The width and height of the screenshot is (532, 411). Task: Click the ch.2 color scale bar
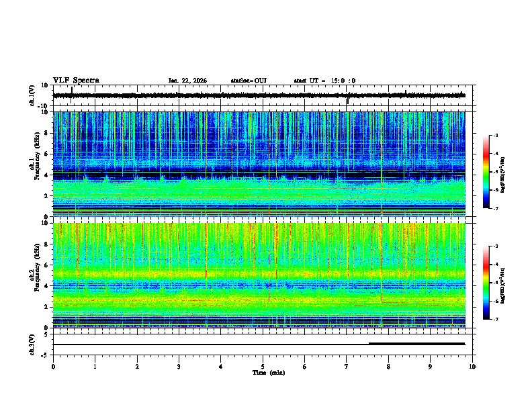click(x=486, y=283)
